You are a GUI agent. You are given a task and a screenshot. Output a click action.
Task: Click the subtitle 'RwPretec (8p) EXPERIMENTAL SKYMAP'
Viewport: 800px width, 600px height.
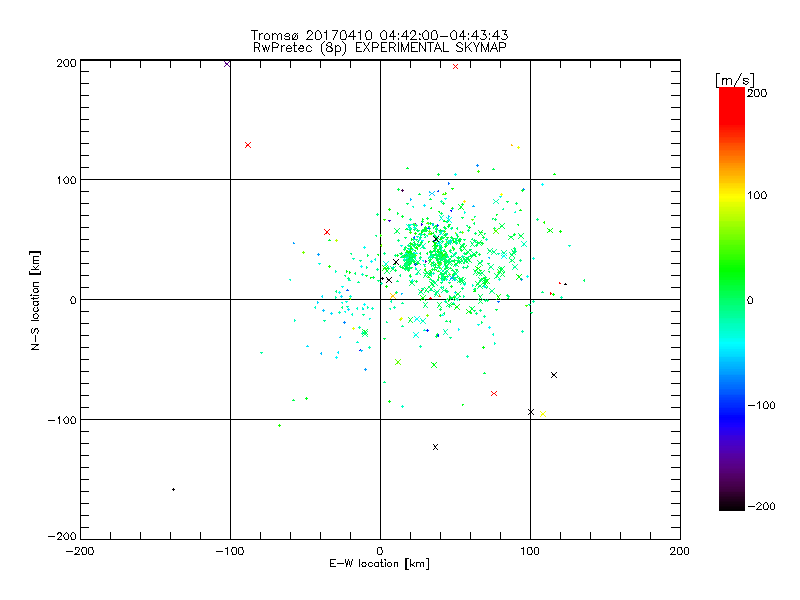380,48
